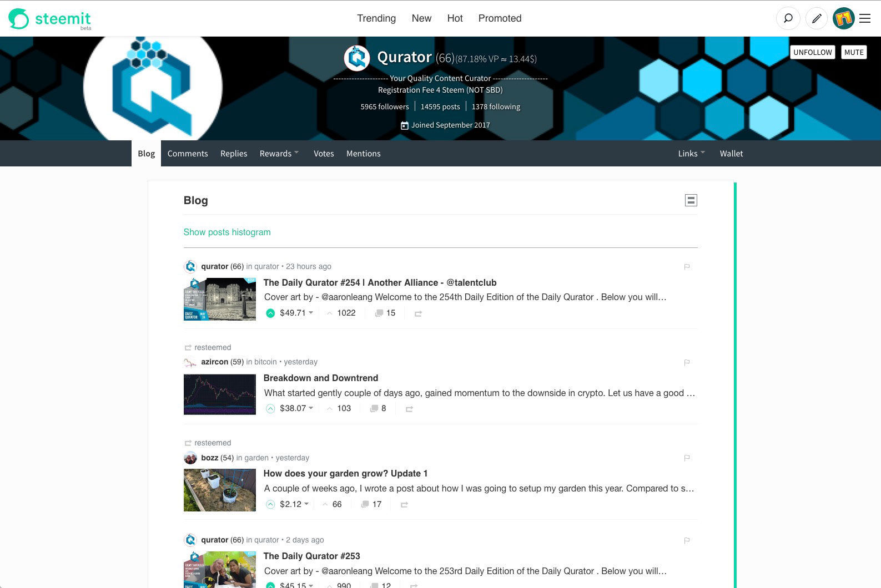Click the qurator author avatar on the #254 post
This screenshot has width=881, height=588.
click(x=190, y=266)
